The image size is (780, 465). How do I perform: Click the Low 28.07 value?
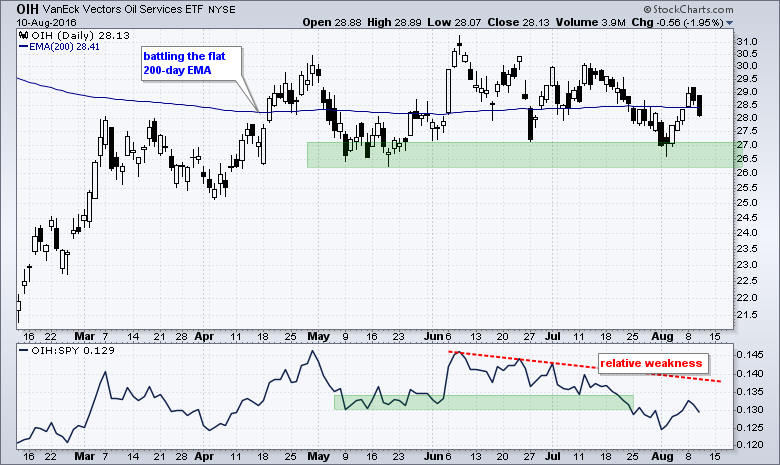tap(455, 22)
